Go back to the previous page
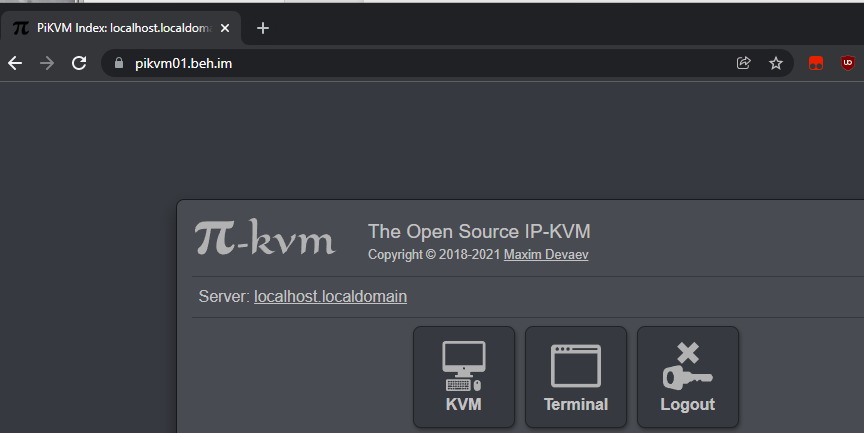 (15, 63)
